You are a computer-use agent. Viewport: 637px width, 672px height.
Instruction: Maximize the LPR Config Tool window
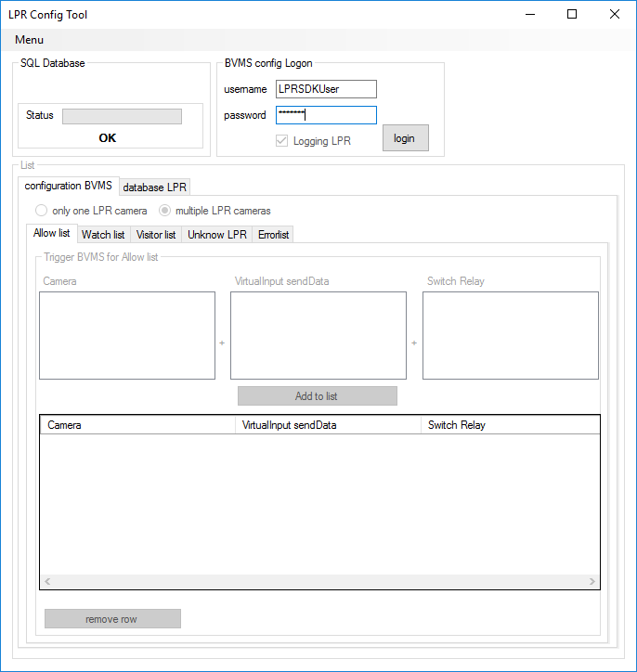point(572,14)
